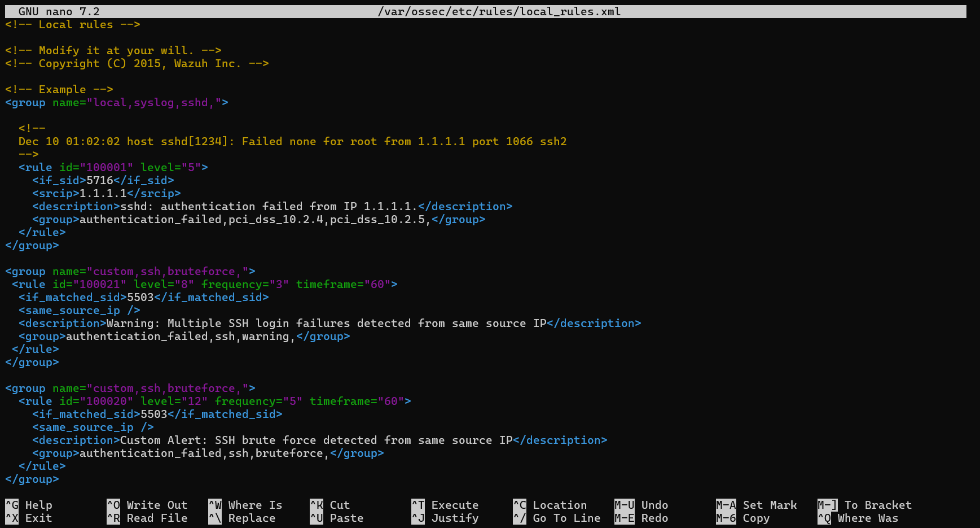This screenshot has width=980, height=528.
Task: Click GNU nano 7.2 version text
Action: point(59,11)
